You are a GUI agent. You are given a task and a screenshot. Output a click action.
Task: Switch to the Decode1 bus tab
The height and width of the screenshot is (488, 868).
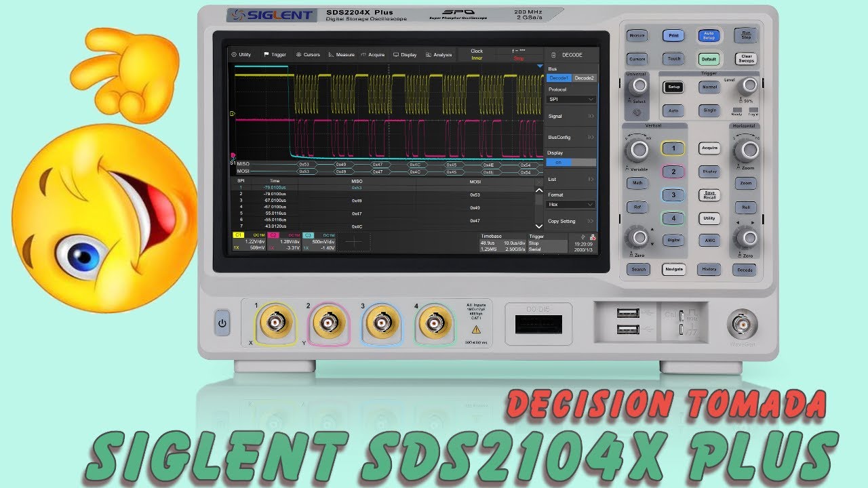pos(559,78)
